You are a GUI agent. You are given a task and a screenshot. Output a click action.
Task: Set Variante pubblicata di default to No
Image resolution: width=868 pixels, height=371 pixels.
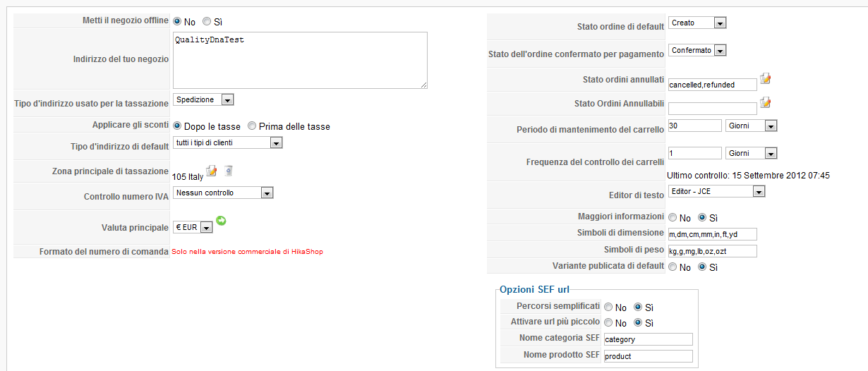coord(673,267)
